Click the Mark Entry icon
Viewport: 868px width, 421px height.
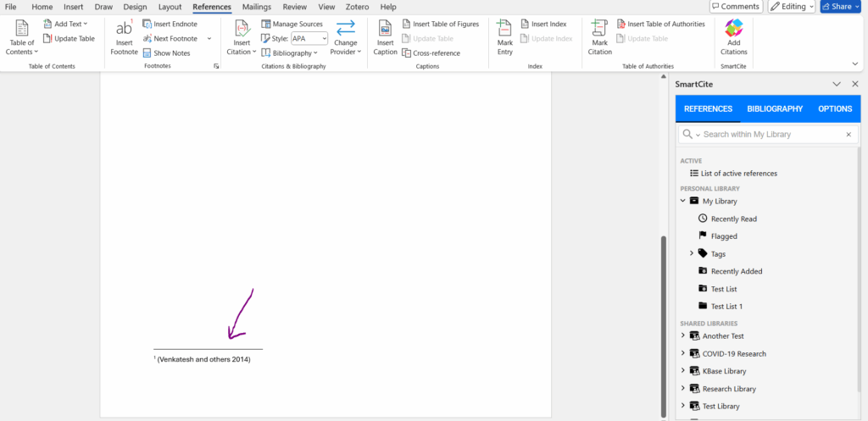(x=504, y=29)
